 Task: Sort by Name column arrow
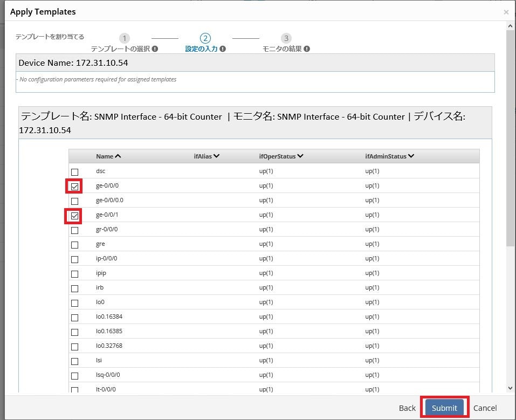pos(118,156)
